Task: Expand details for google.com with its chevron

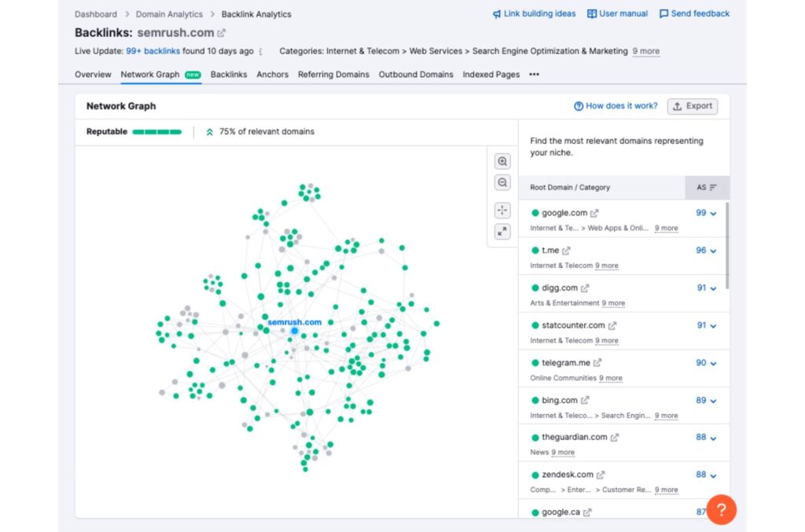Action: coord(713,212)
